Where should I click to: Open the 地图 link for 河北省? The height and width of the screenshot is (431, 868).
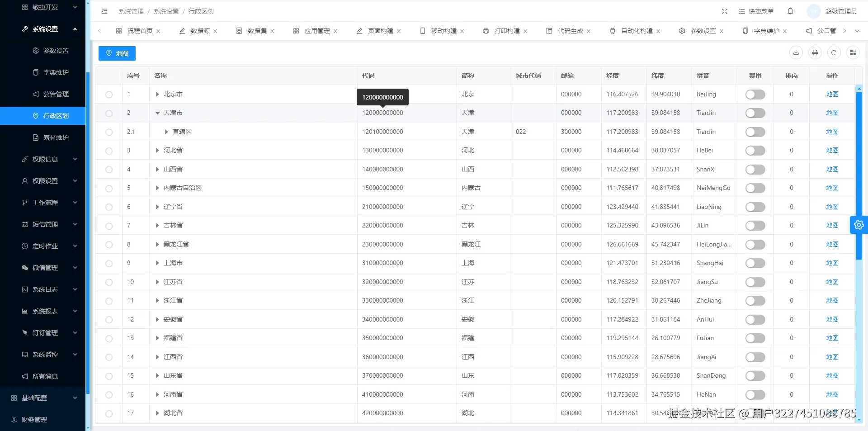(832, 150)
